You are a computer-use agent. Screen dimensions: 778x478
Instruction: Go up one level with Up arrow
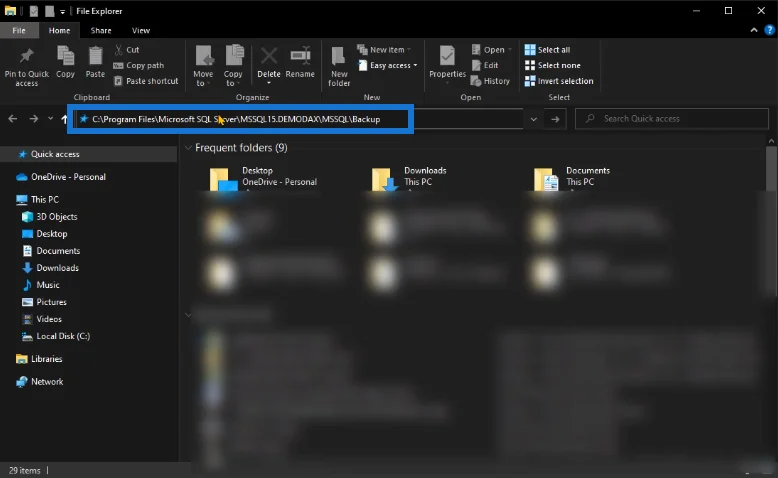[x=64, y=119]
